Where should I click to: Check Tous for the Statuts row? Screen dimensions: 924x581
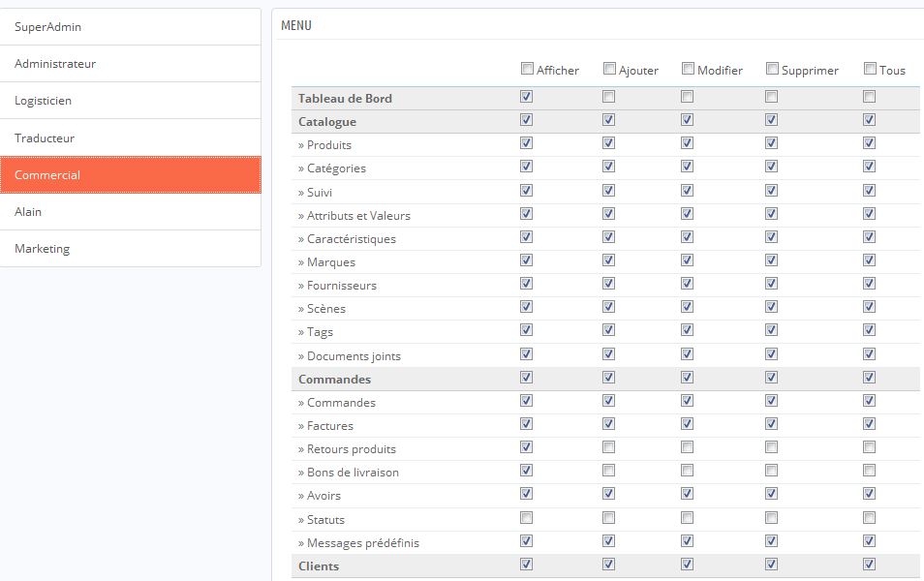(869, 518)
